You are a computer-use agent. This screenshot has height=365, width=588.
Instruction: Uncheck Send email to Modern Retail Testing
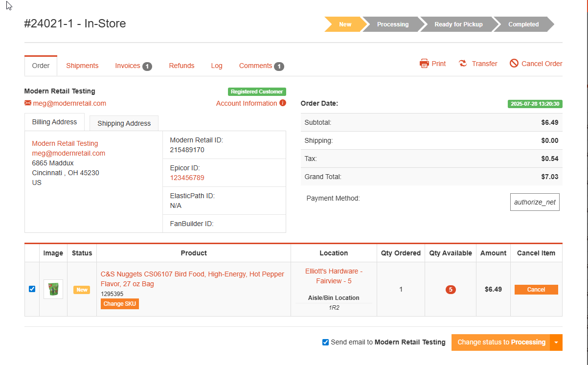click(325, 342)
